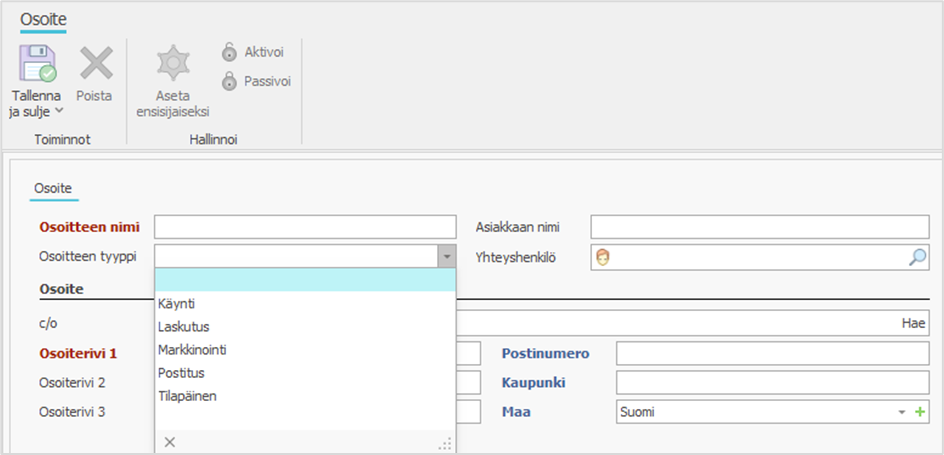The height and width of the screenshot is (455, 944).
Task: Select Käynti from the address type list
Action: point(176,303)
